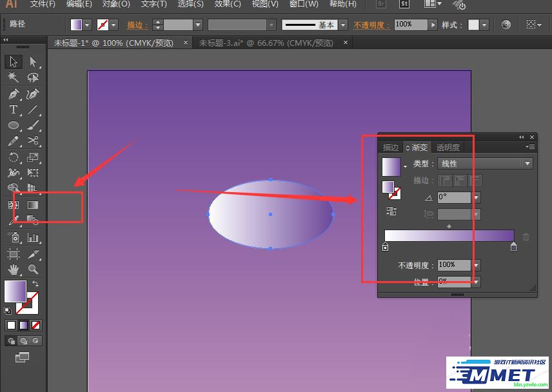Enable Draw Inside mode
Viewport: 552px width, 392px height.
click(35, 340)
